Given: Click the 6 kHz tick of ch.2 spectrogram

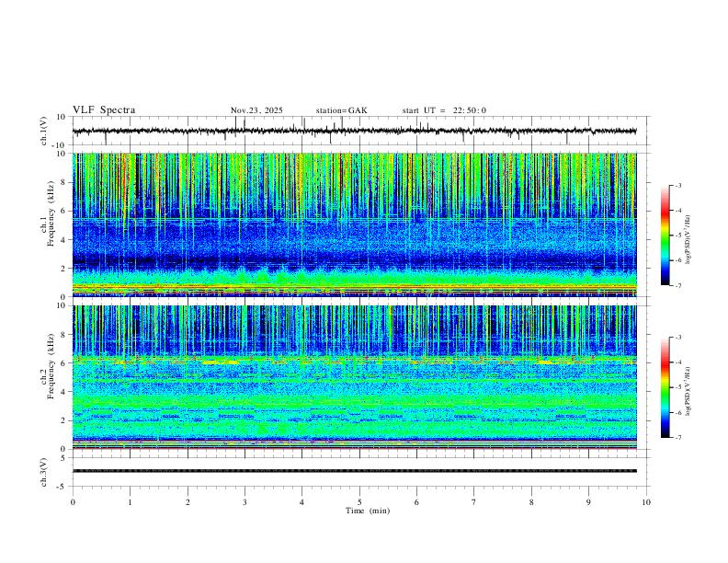Looking at the screenshot, I should point(64,363).
